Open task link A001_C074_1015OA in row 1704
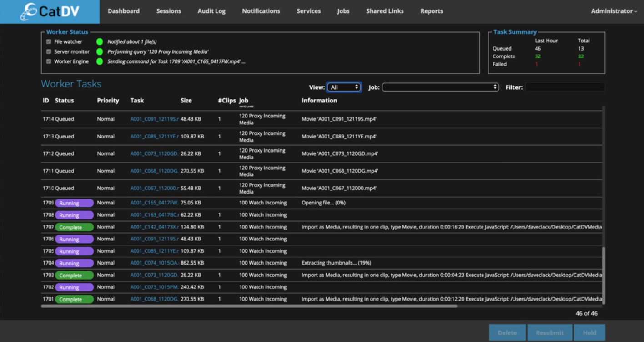This screenshot has height=342, width=644. tap(155, 263)
